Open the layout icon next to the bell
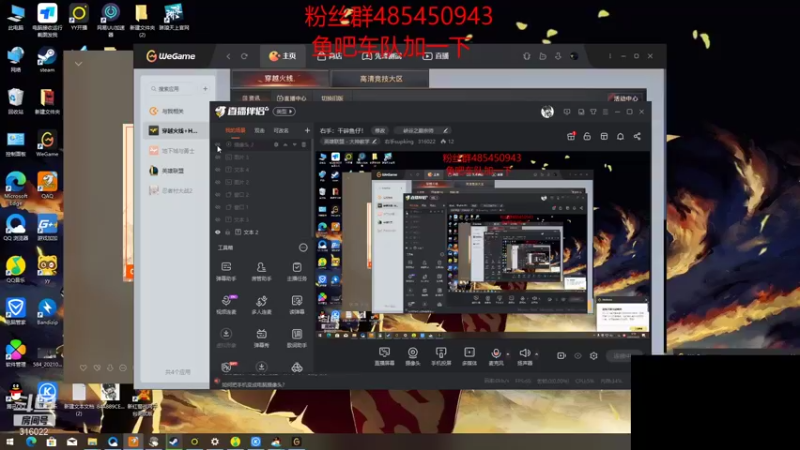800x450 pixels. (604, 136)
